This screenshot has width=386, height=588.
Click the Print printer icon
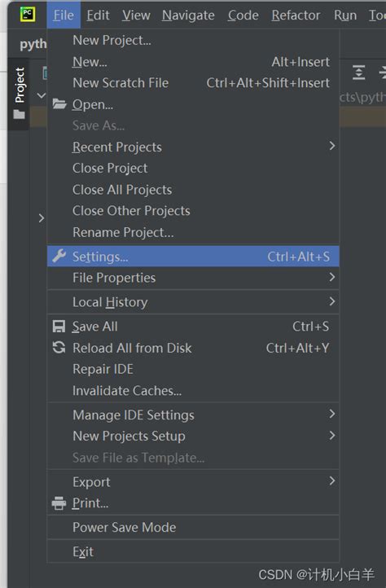(x=59, y=502)
